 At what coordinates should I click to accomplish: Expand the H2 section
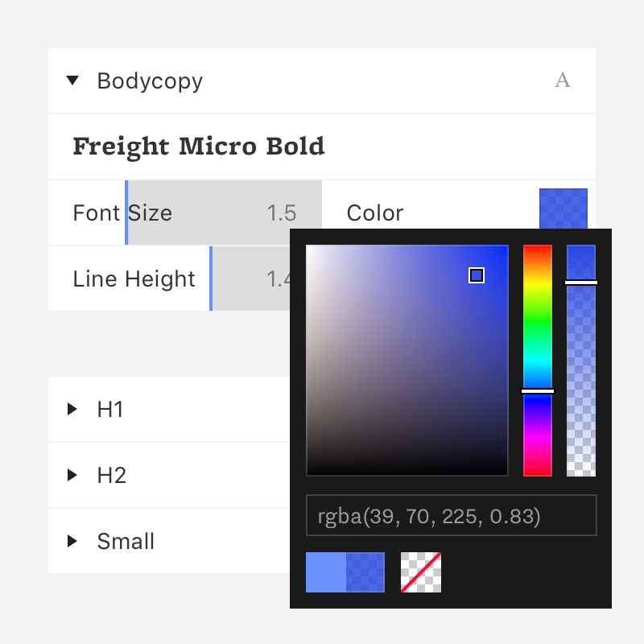(72, 475)
